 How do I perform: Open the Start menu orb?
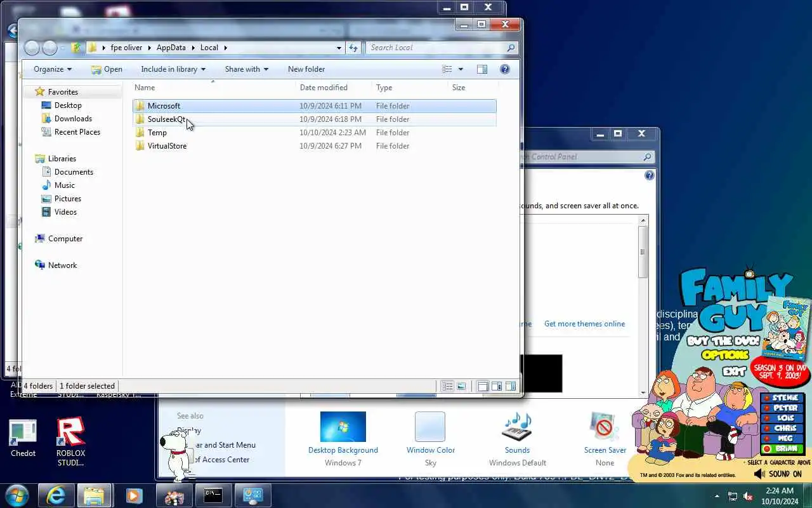click(16, 495)
